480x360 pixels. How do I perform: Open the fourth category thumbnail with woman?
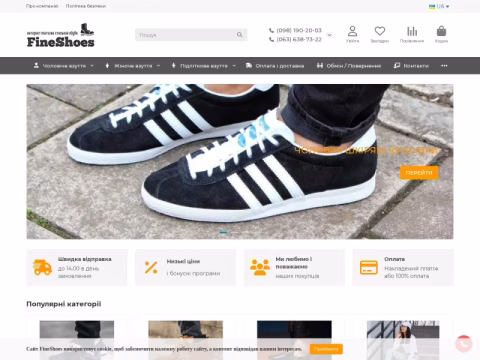pyautogui.click(x=403, y=340)
